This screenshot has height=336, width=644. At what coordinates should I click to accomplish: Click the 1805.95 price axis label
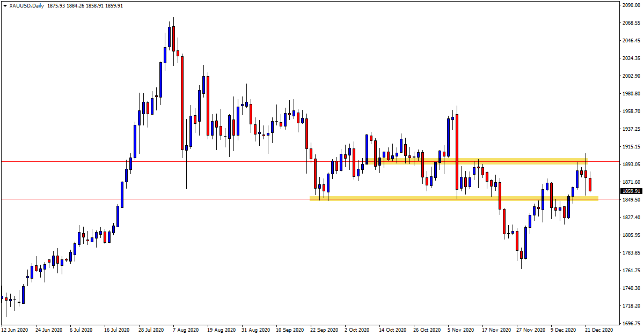click(632, 235)
